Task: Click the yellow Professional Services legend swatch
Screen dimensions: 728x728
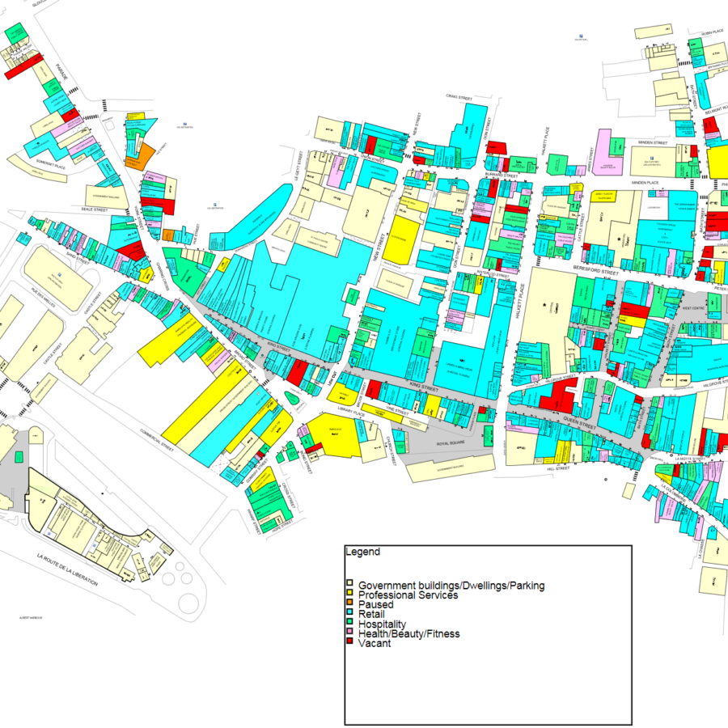Action: point(349,593)
